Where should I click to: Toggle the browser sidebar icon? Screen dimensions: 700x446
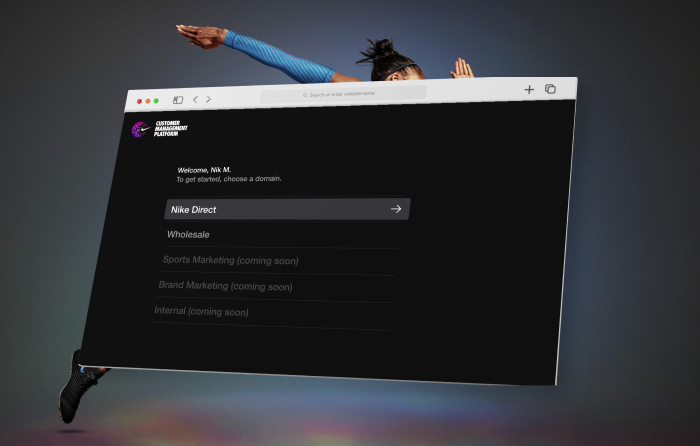click(x=178, y=100)
